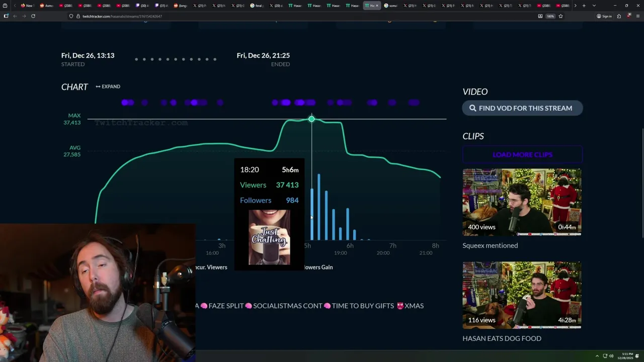Viewport: 644px width, 362px height.
Task: Click the max-viewers point on chart line
Action: [x=311, y=119]
